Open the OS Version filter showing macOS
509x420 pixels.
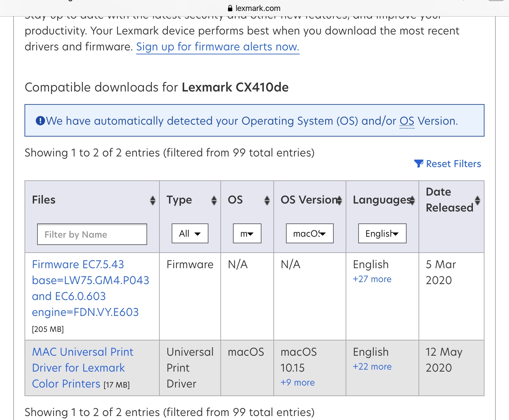tap(310, 233)
